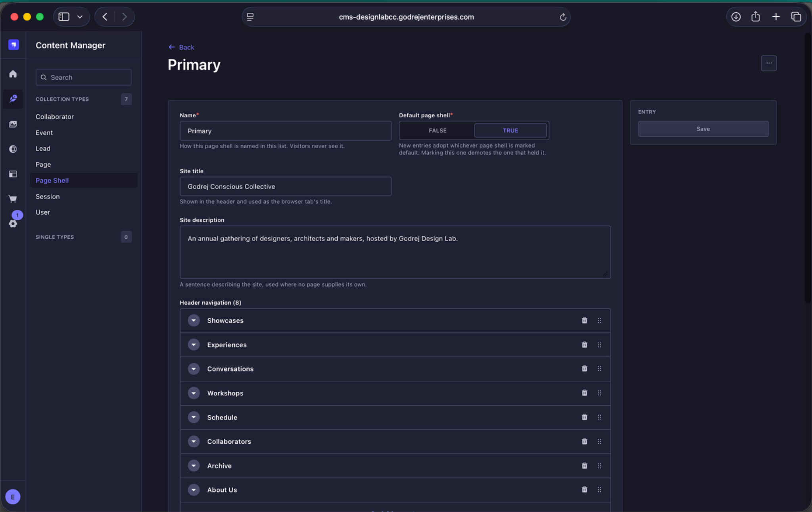The width and height of the screenshot is (812, 512).
Task: Open the Content-Type Builder layout icon
Action: [13, 174]
